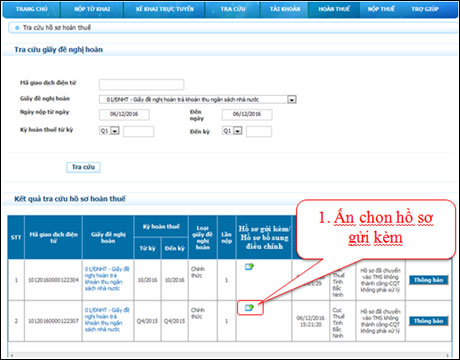Click the horizontal scrollbar under the results table
Image resolution: width=460 pixels, height=360 pixels.
click(230, 355)
